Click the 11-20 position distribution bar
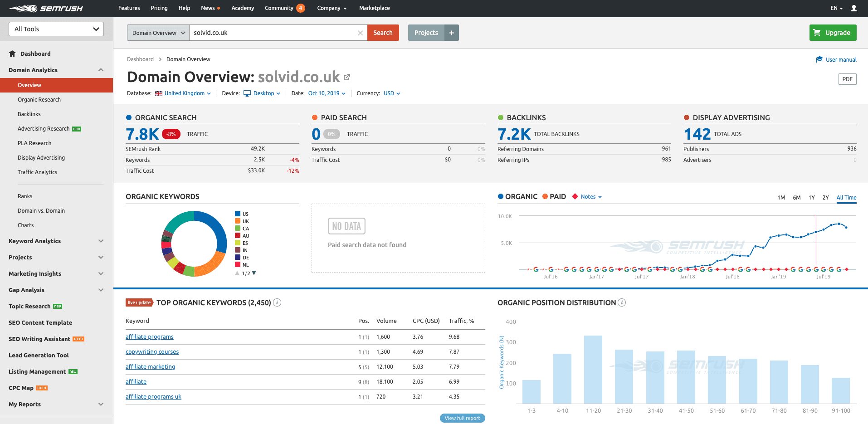The height and width of the screenshot is (424, 868). coord(593,370)
